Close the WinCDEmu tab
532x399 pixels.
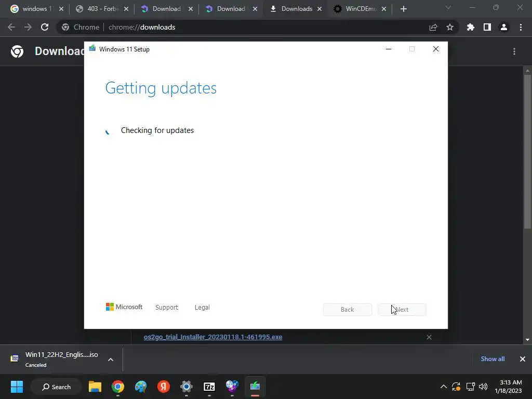384,9
